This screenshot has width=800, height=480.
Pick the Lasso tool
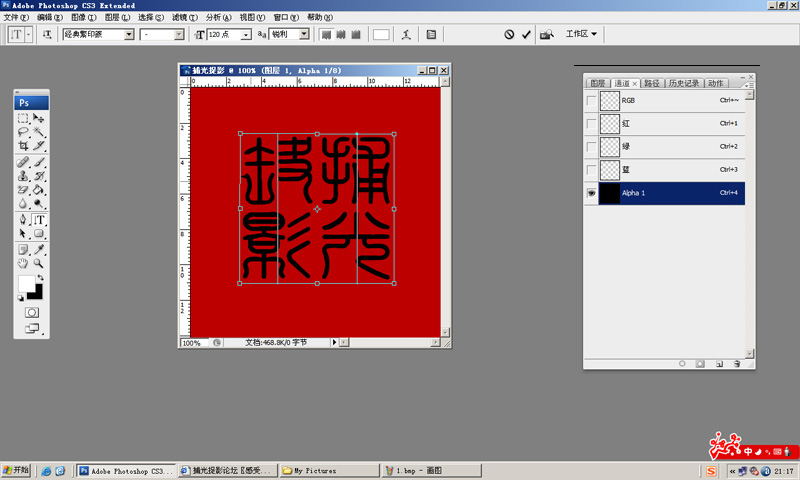click(23, 132)
